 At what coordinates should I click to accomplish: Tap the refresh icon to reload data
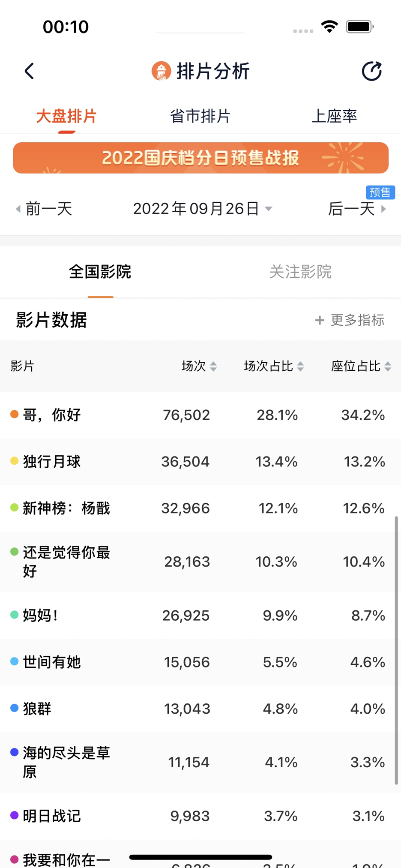pyautogui.click(x=371, y=71)
